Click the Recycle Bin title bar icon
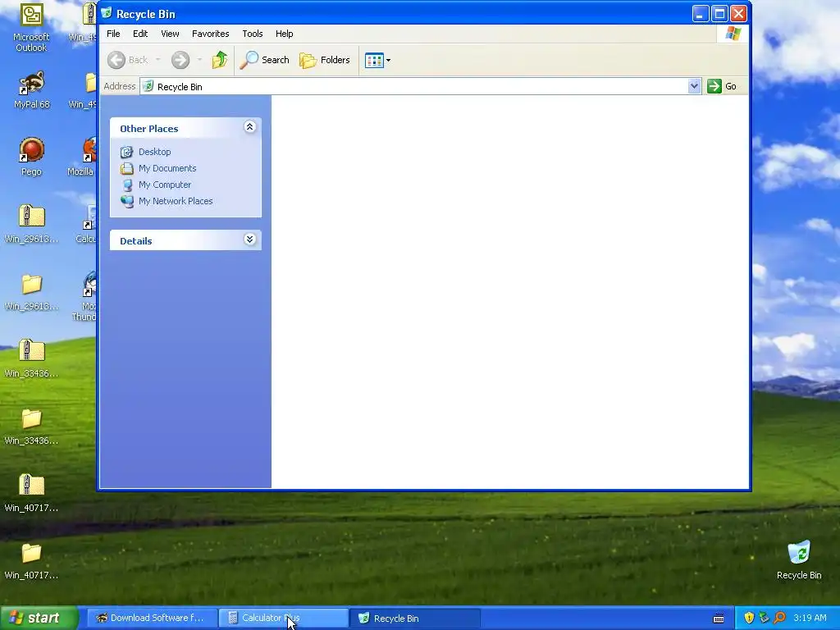The width and height of the screenshot is (840, 630). [x=107, y=13]
